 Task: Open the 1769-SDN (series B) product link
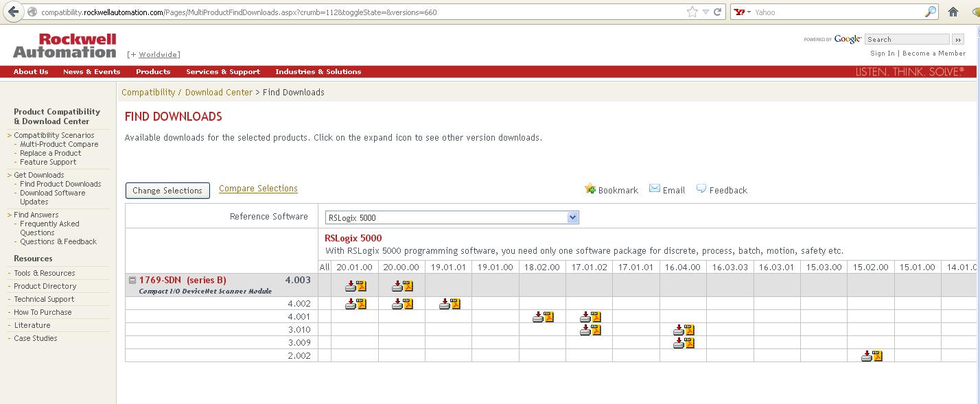[183, 280]
